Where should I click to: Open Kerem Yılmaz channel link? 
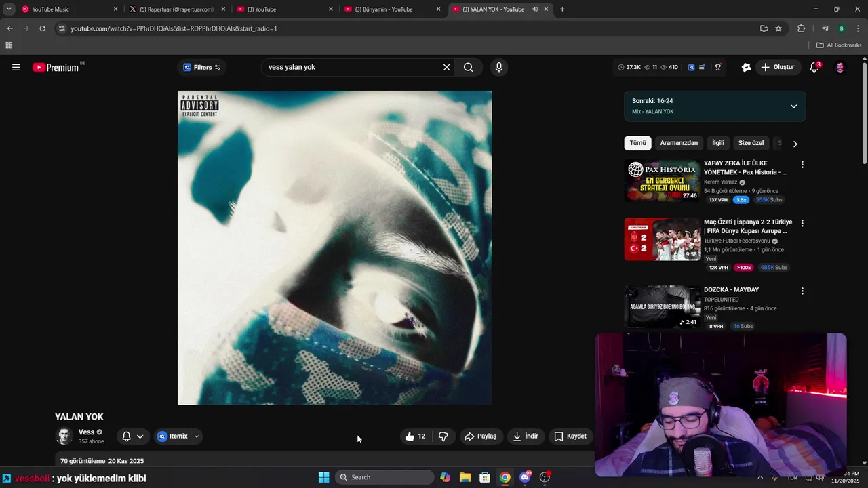720,182
